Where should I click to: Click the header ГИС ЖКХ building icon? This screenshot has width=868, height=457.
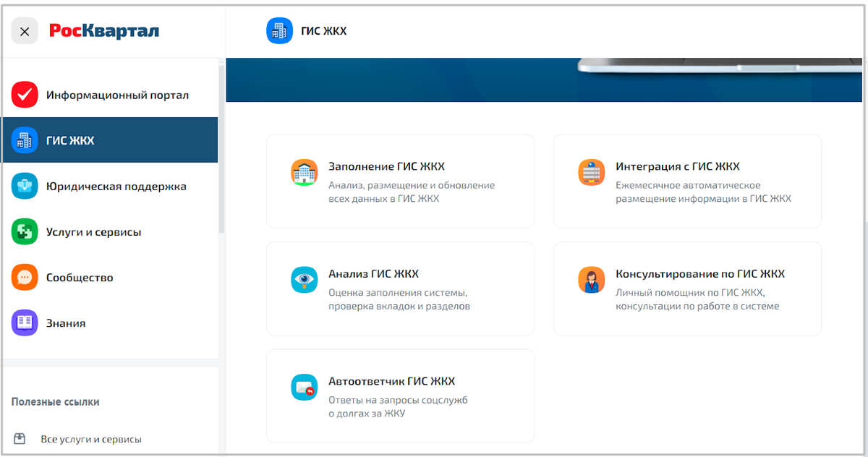point(280,31)
